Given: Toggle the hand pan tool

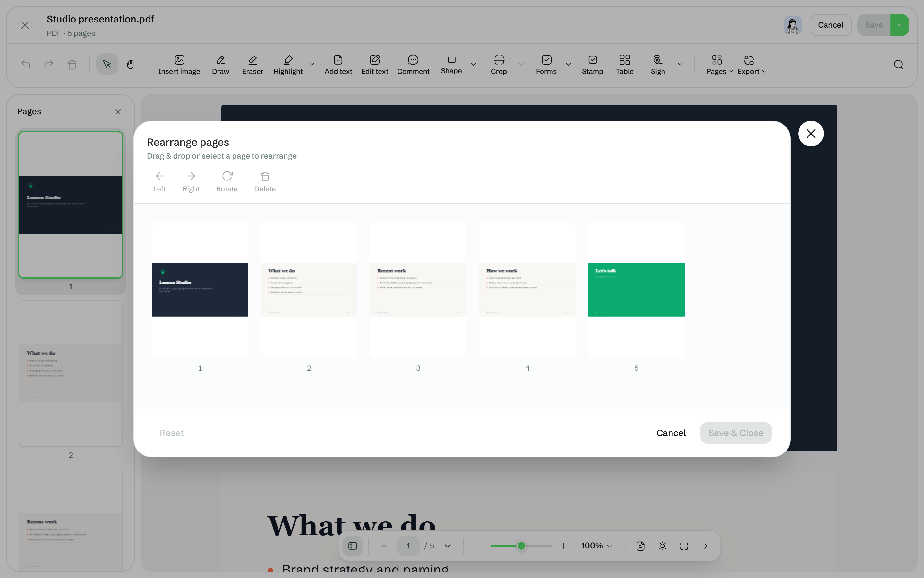Looking at the screenshot, I should coord(130,64).
